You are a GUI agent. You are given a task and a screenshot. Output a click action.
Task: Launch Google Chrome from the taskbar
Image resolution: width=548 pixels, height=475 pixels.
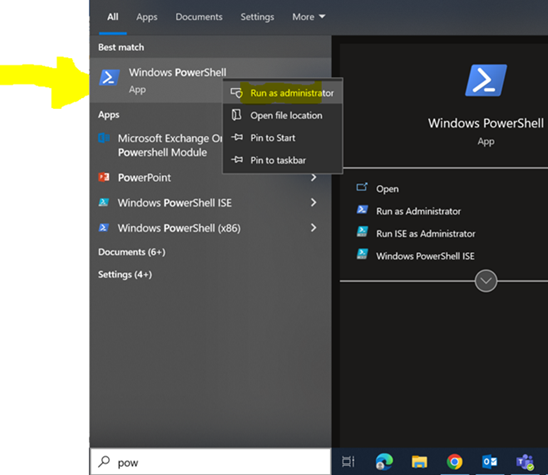pos(455,462)
